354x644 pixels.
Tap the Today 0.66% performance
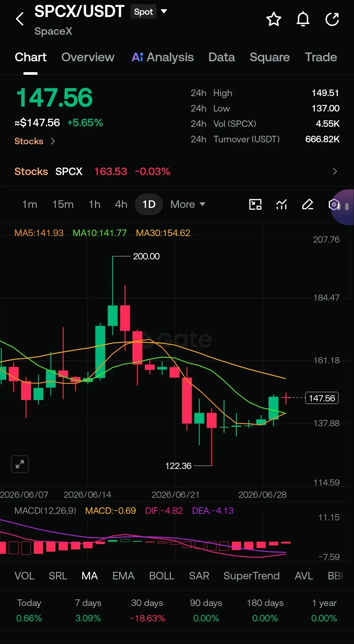29,611
